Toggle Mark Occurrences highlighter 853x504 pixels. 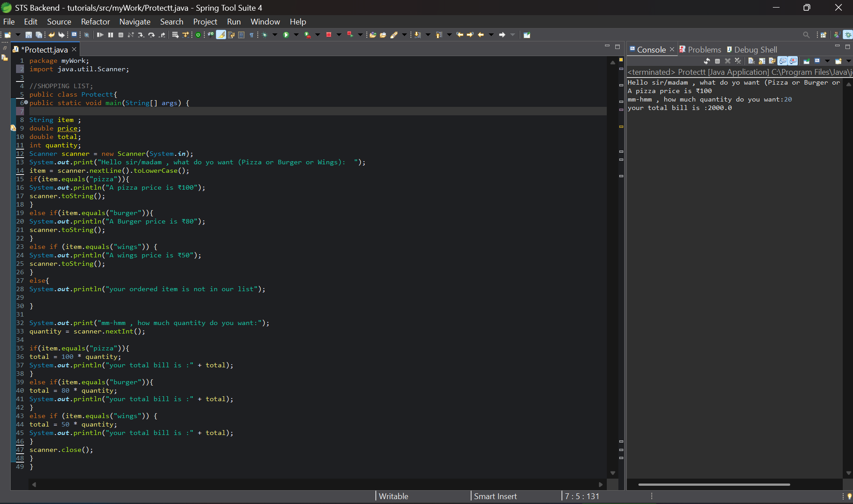[221, 35]
